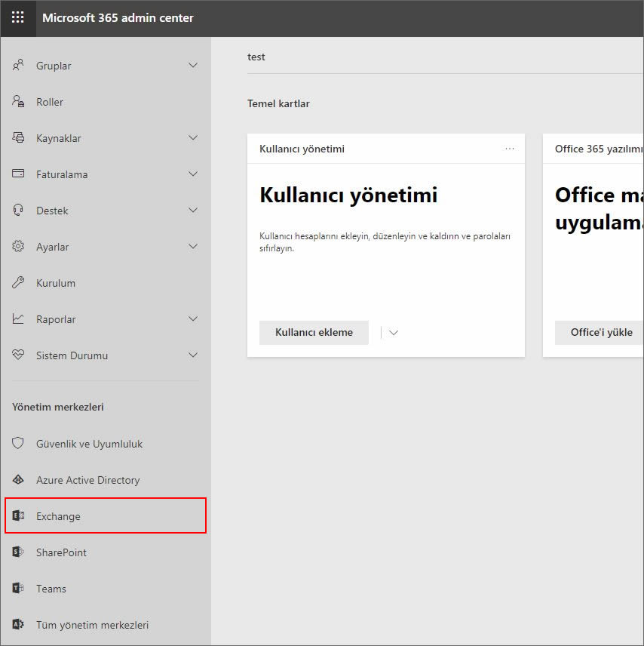Select Kurulum in the navigation
Viewport: 644px width, 646px height.
(106, 283)
